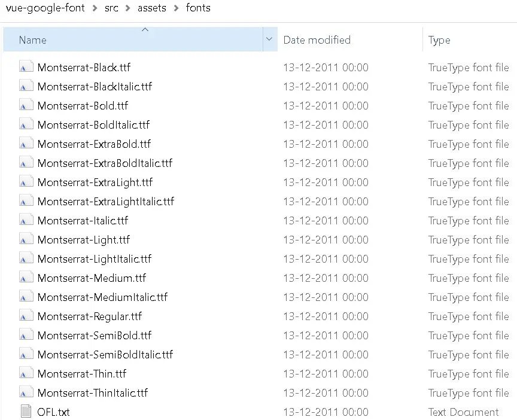Screen dimensions: 517x420
Task: Click the Montserrat-SemiBoldItalic.ttf file icon
Action: (26, 354)
